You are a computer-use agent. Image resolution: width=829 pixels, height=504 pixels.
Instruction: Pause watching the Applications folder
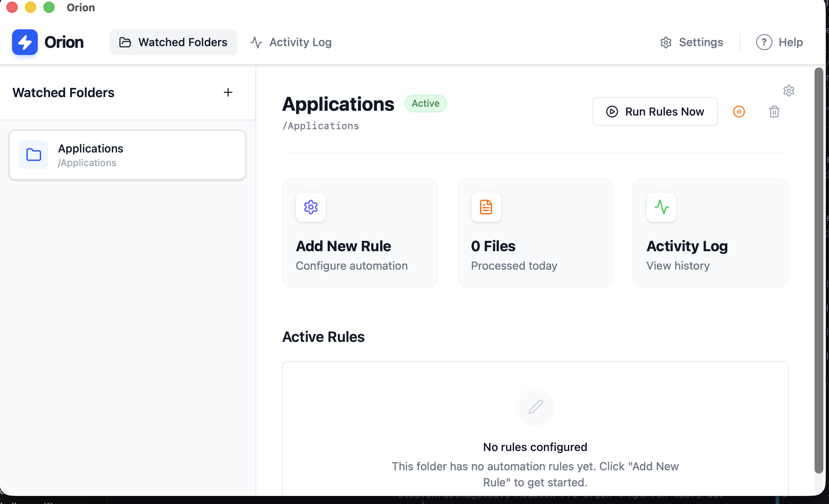(x=739, y=112)
